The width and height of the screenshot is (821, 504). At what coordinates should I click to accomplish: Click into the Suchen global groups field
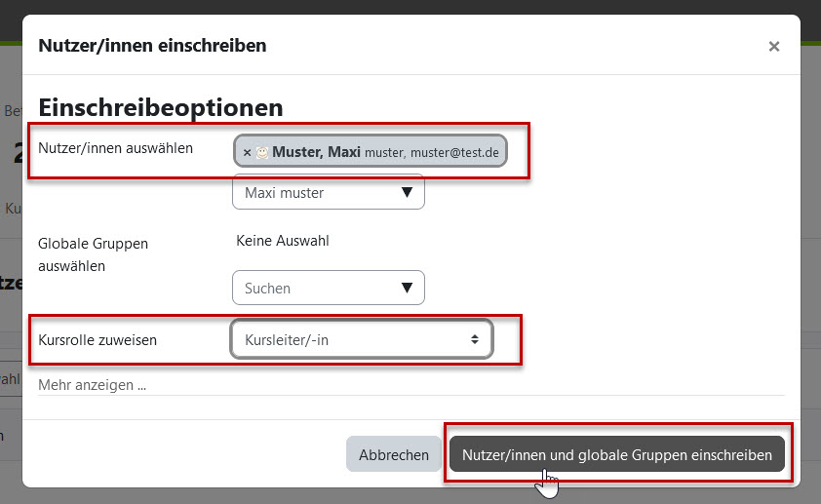(312, 288)
